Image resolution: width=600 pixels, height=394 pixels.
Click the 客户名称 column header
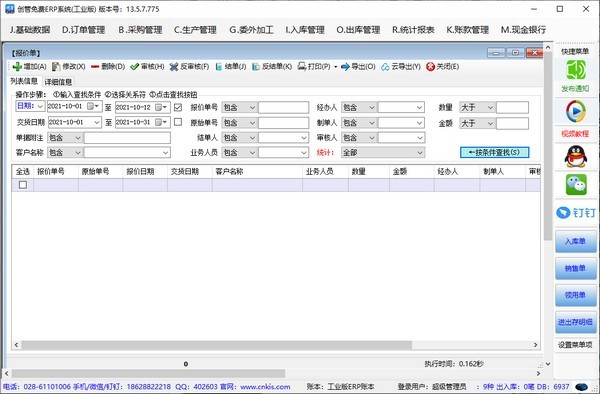point(257,171)
